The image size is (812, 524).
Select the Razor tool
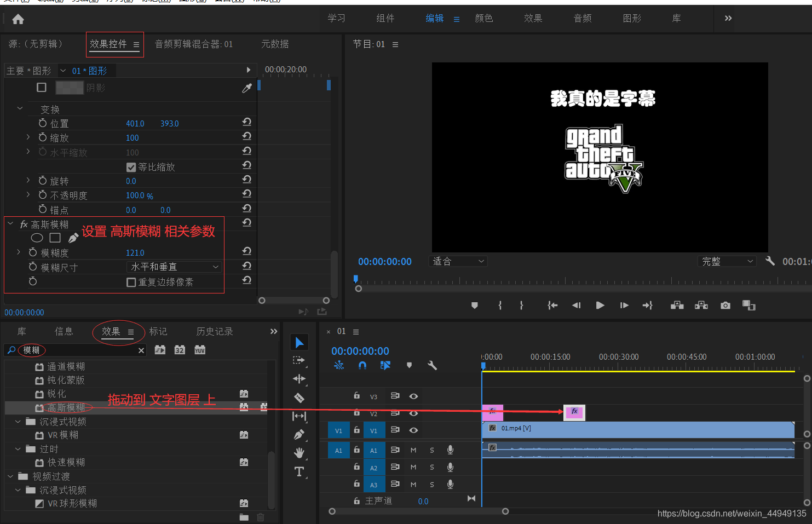[x=299, y=398]
